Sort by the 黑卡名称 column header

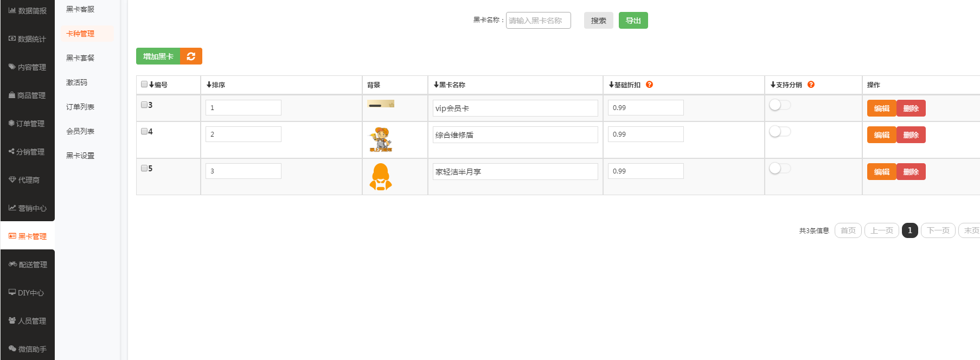point(450,85)
